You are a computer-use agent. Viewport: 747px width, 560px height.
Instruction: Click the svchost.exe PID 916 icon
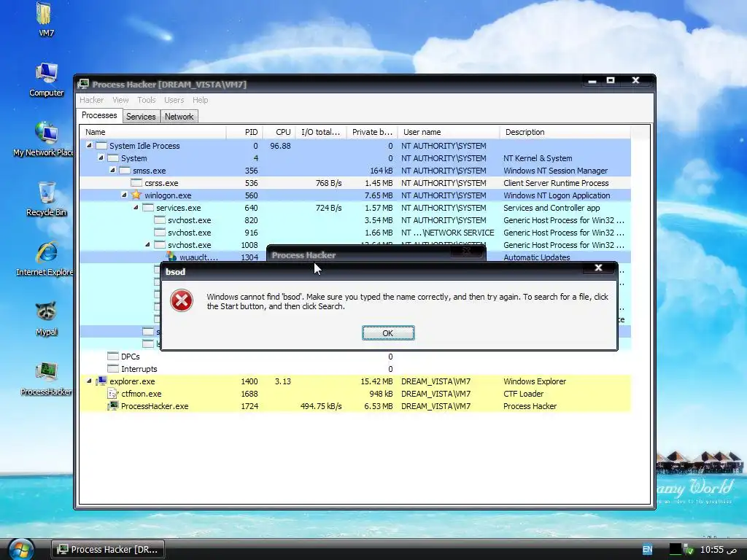pos(160,232)
